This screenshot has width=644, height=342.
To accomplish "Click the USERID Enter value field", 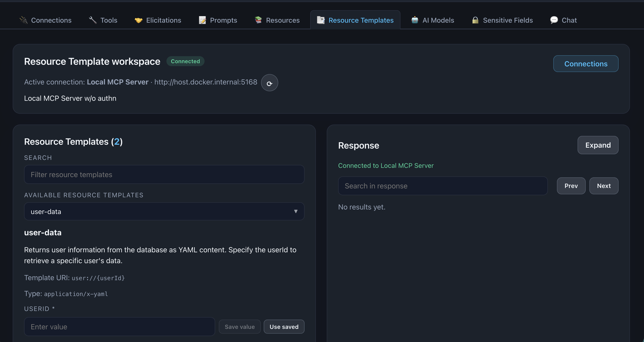I will click(x=119, y=327).
